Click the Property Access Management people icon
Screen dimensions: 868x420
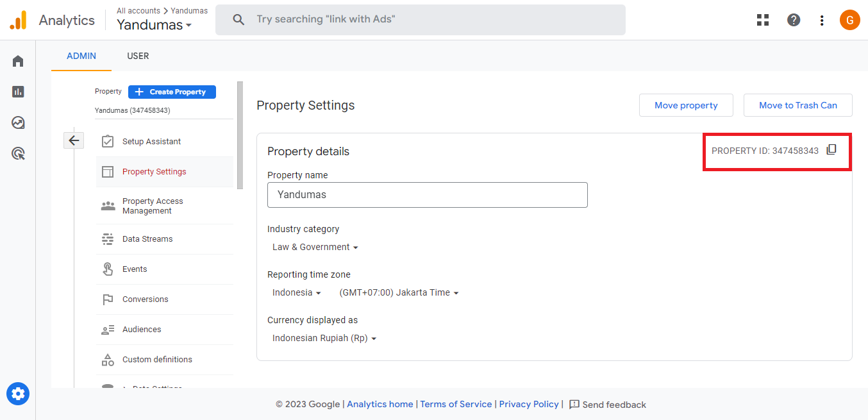coord(108,206)
